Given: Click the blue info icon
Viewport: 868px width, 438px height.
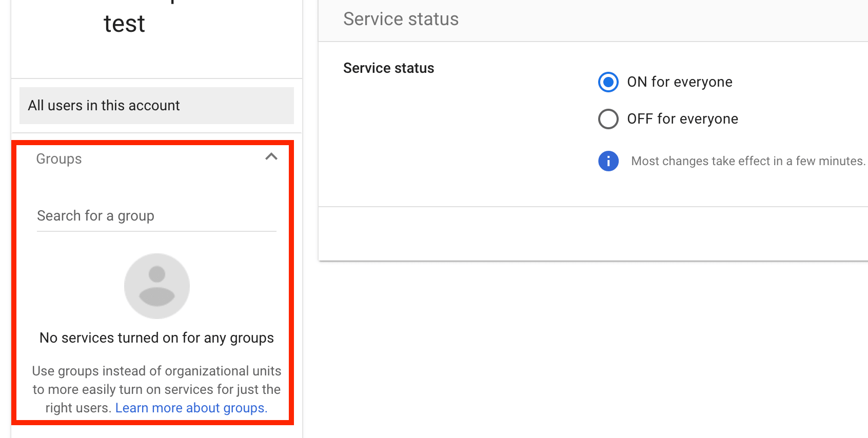Looking at the screenshot, I should pos(608,161).
